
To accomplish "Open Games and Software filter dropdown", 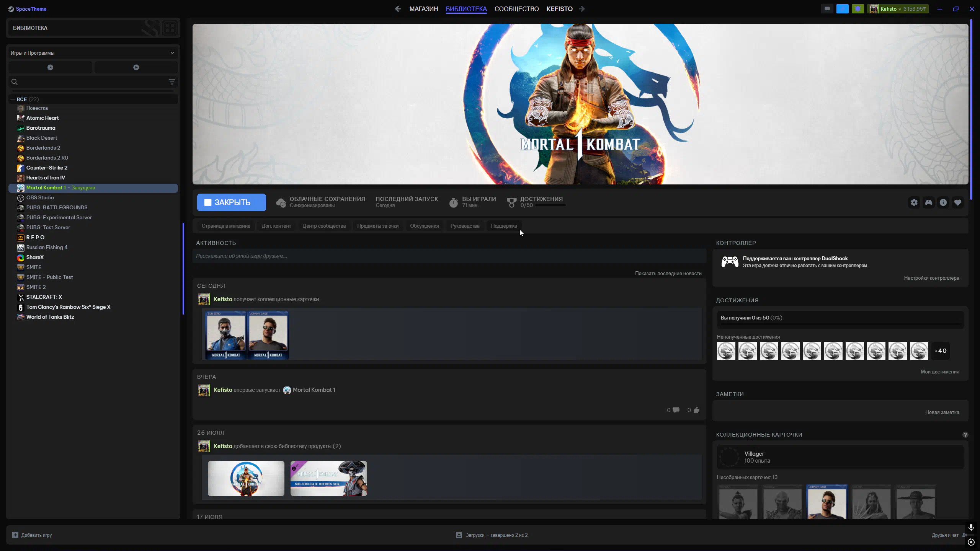I will click(x=93, y=53).
